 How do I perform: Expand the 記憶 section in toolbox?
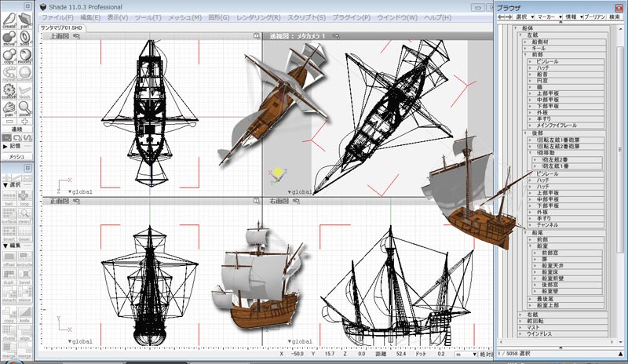(x=6, y=146)
